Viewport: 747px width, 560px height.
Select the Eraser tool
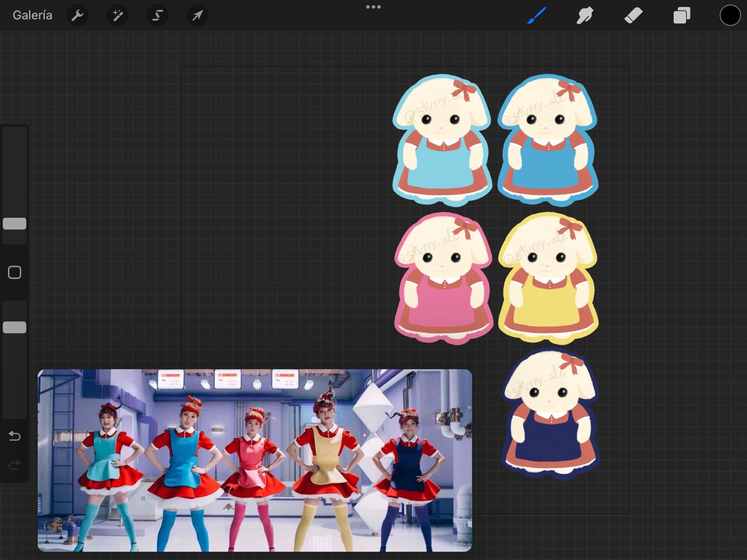pyautogui.click(x=633, y=15)
